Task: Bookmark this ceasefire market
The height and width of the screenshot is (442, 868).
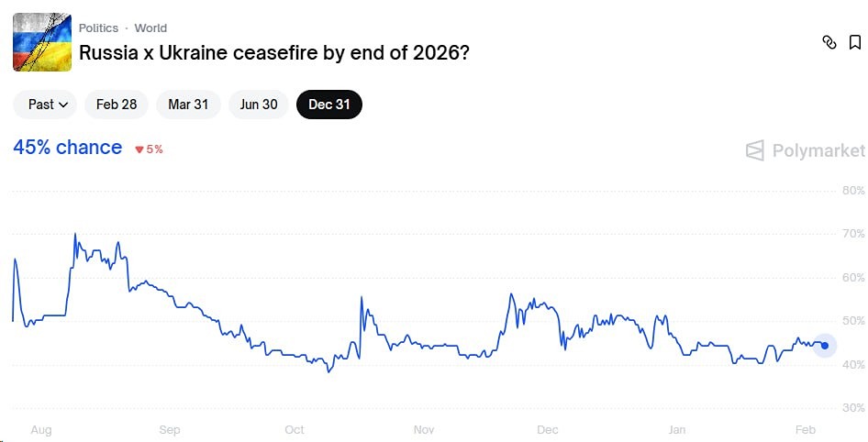Action: click(x=855, y=42)
